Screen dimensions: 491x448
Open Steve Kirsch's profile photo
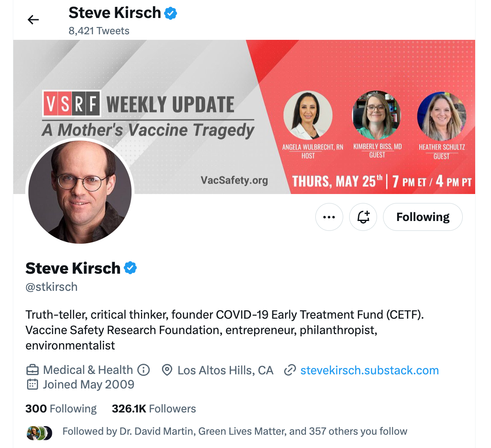[x=80, y=192]
